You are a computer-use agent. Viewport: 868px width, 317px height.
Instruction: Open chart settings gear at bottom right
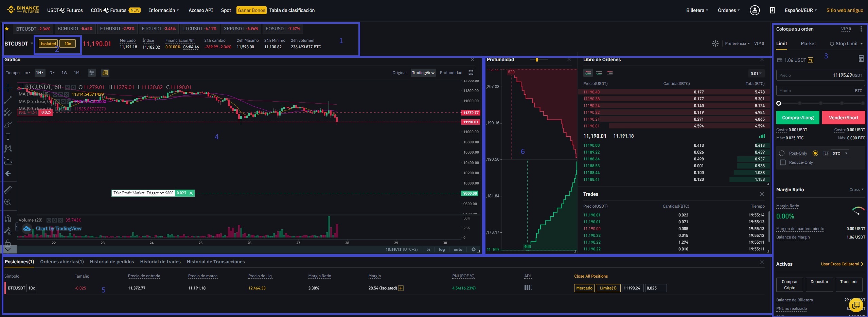click(473, 249)
